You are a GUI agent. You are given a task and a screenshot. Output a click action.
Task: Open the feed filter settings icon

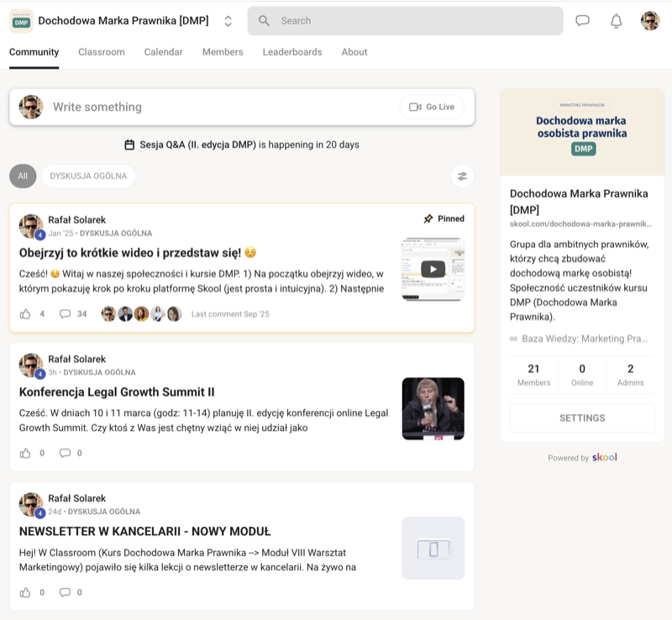(461, 176)
